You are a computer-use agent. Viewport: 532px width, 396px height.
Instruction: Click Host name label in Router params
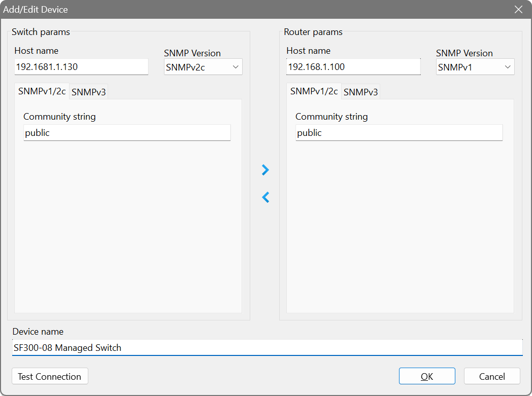[309, 51]
